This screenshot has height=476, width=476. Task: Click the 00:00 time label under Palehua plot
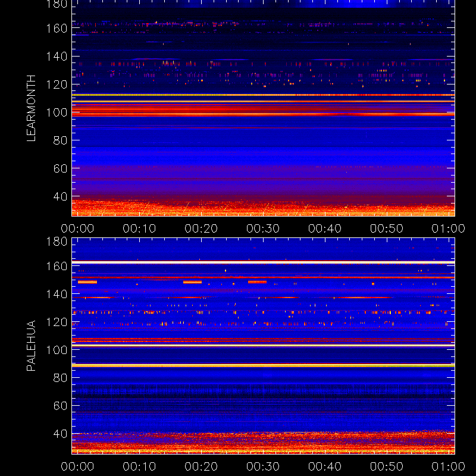point(77,466)
